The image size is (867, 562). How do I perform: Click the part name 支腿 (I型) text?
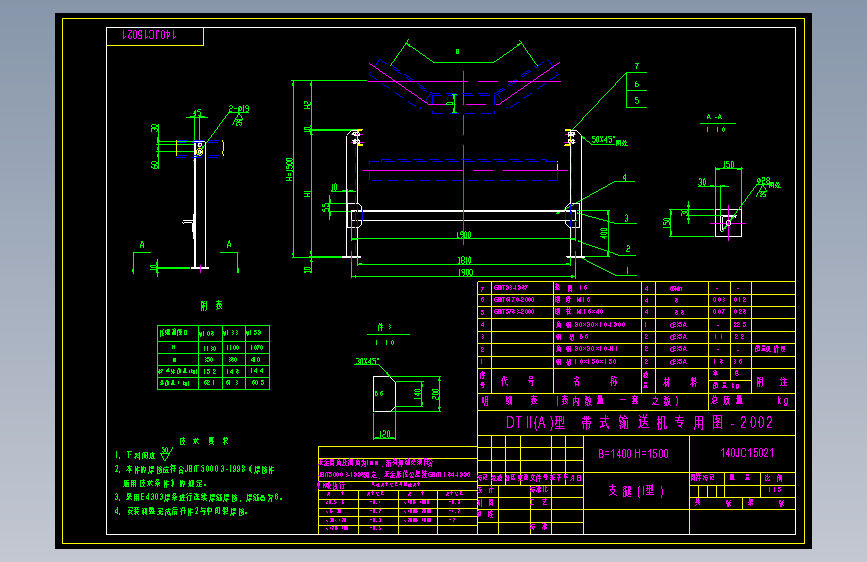[636, 491]
